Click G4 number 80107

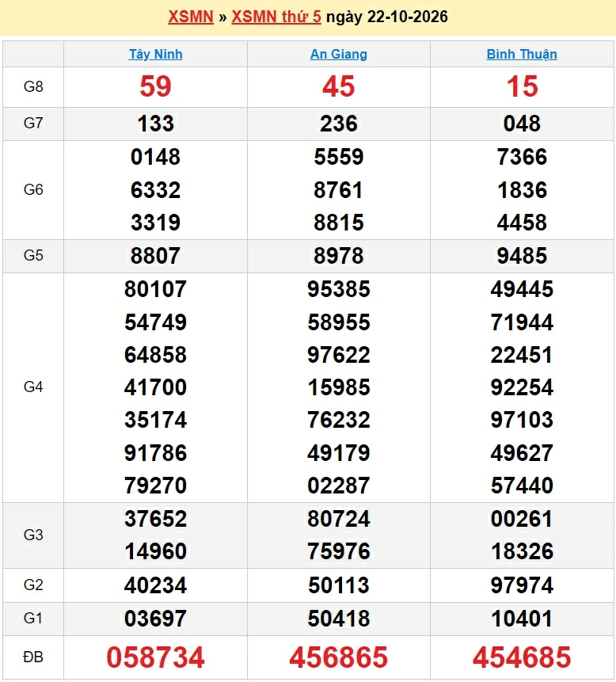[x=156, y=289]
